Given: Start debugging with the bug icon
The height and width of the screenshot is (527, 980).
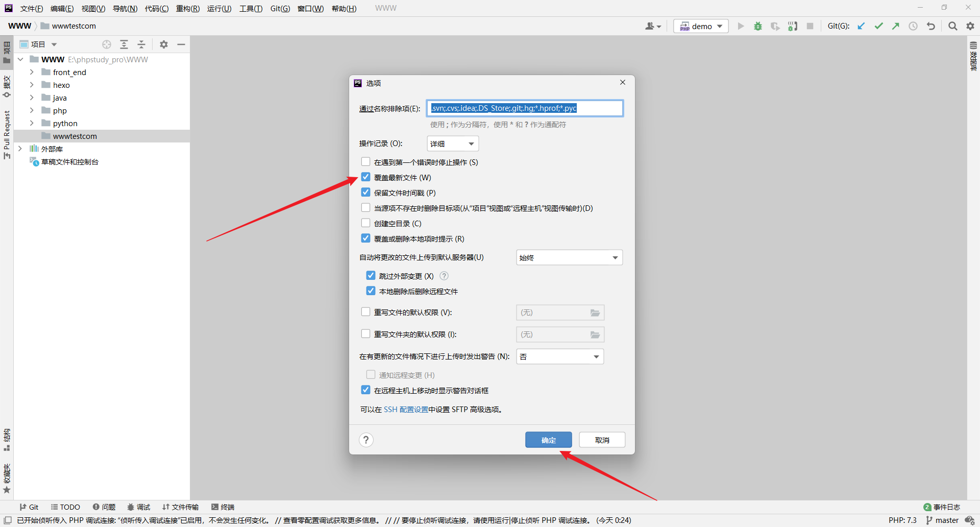Looking at the screenshot, I should click(x=758, y=26).
